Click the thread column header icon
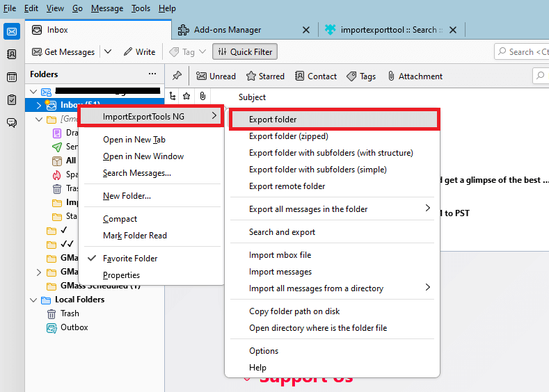549x392 pixels. pos(173,96)
